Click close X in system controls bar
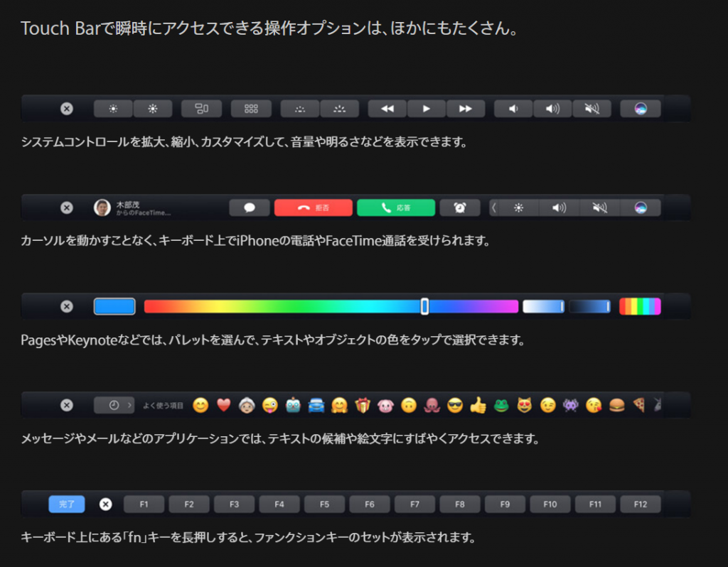The height and width of the screenshot is (567, 728). [67, 109]
